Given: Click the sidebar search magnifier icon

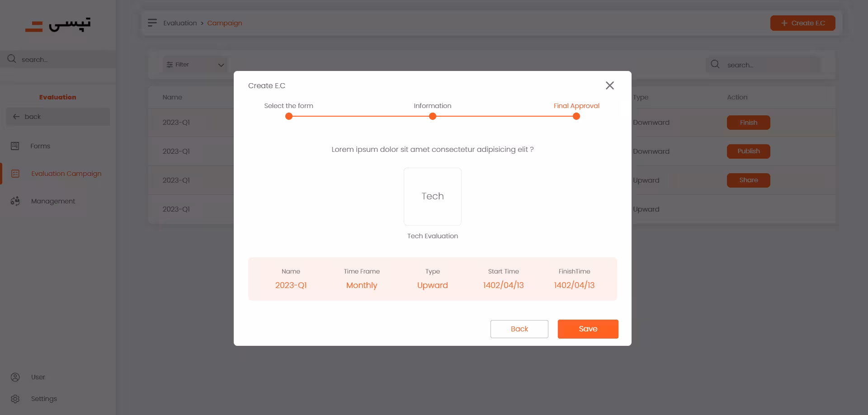Looking at the screenshot, I should [x=12, y=59].
